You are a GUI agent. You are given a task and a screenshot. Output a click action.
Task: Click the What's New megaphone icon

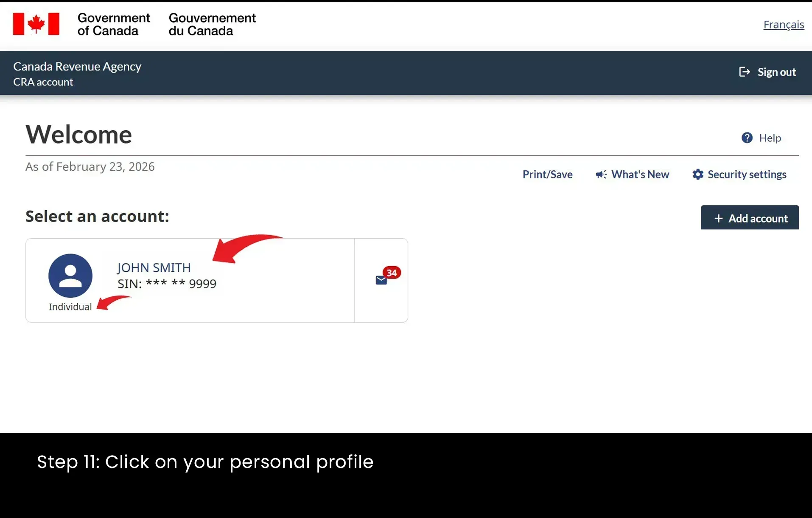tap(601, 175)
